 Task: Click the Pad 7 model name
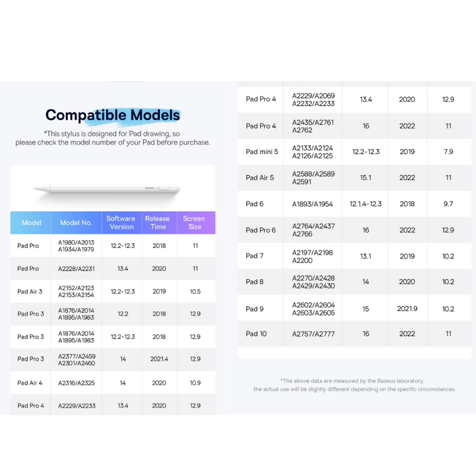click(255, 256)
